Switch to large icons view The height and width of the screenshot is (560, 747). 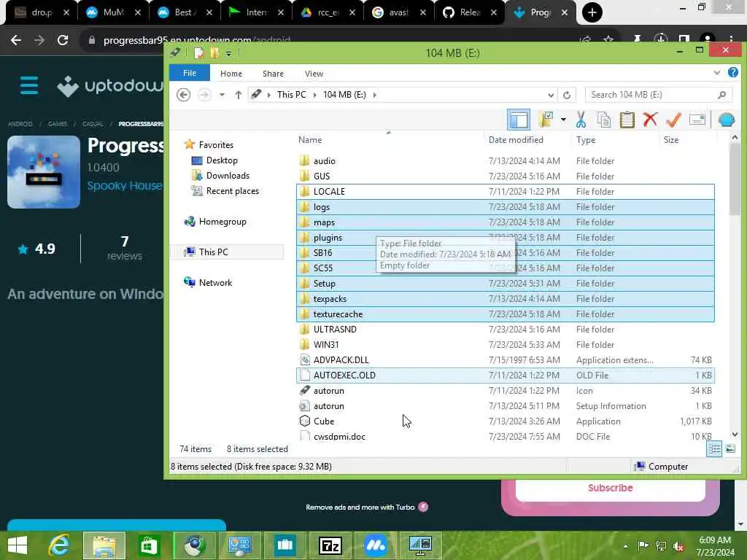[x=729, y=449]
